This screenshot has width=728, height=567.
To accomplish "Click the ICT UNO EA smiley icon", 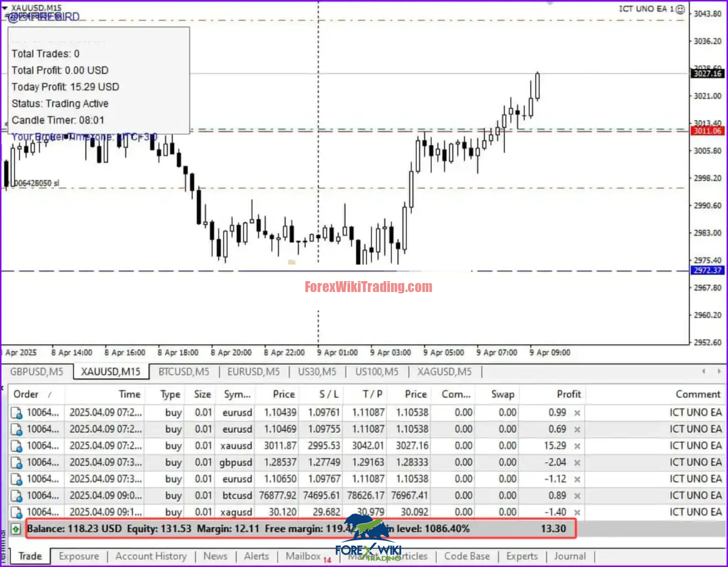I will coord(680,9).
